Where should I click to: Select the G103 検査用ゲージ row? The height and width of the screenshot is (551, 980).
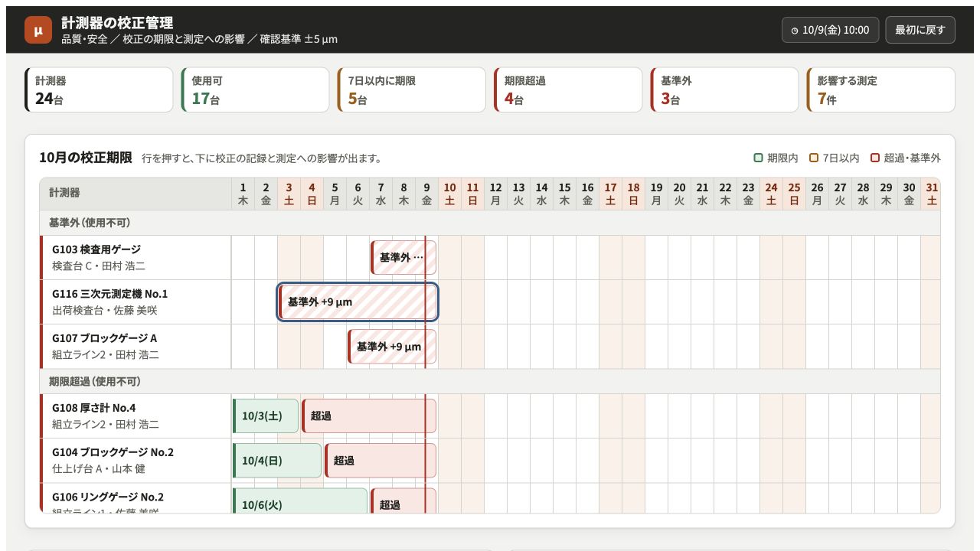pos(490,258)
